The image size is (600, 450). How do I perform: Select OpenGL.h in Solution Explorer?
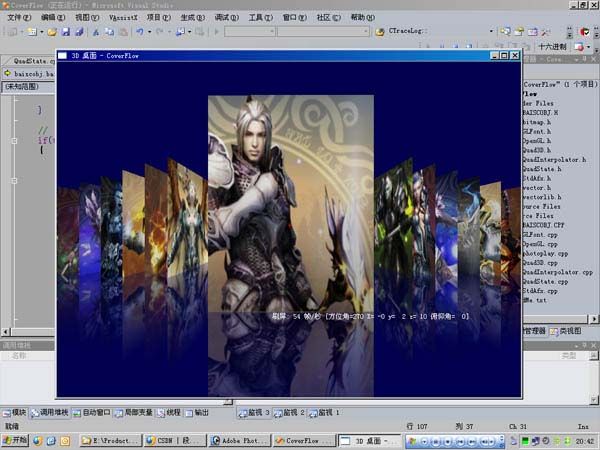coord(537,141)
